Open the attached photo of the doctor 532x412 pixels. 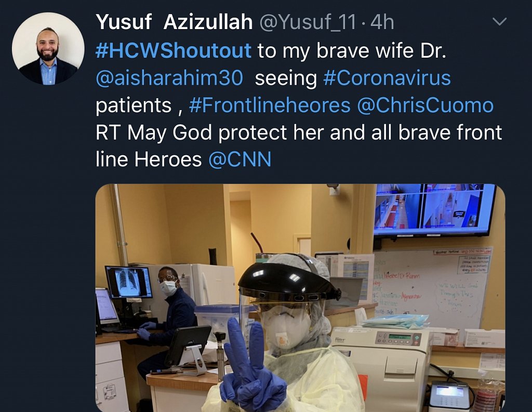(x=300, y=298)
